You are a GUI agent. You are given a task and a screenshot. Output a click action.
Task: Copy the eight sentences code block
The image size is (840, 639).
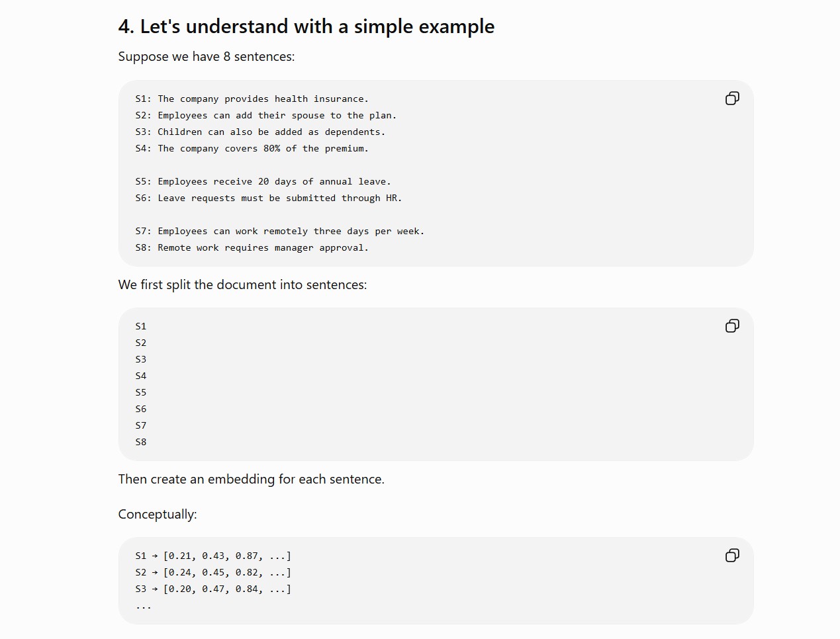coord(732,99)
